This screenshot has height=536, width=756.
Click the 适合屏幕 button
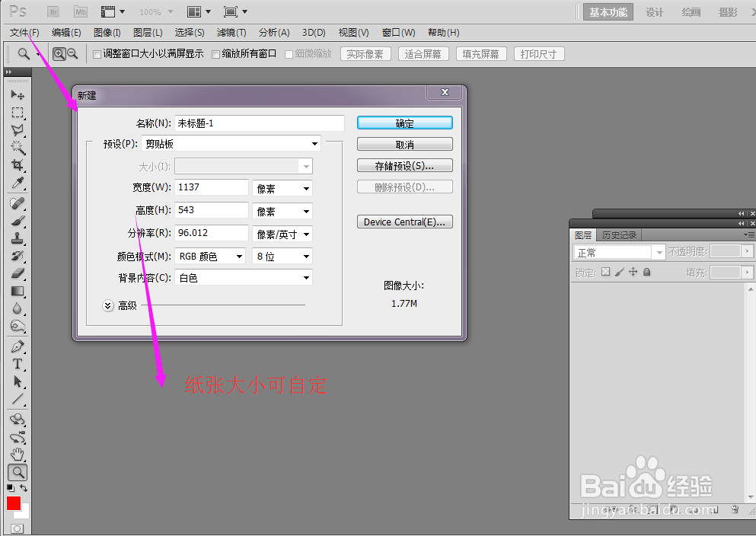(423, 53)
